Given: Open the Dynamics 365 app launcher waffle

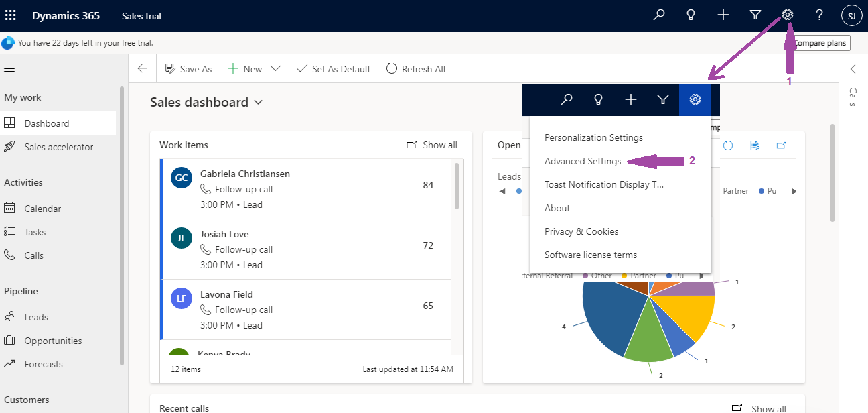Looking at the screenshot, I should (x=11, y=15).
